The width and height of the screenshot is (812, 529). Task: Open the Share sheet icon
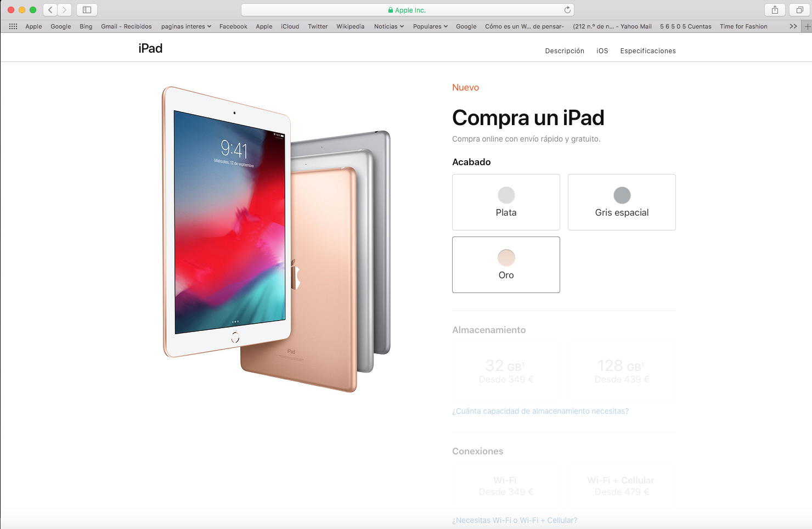pos(775,10)
